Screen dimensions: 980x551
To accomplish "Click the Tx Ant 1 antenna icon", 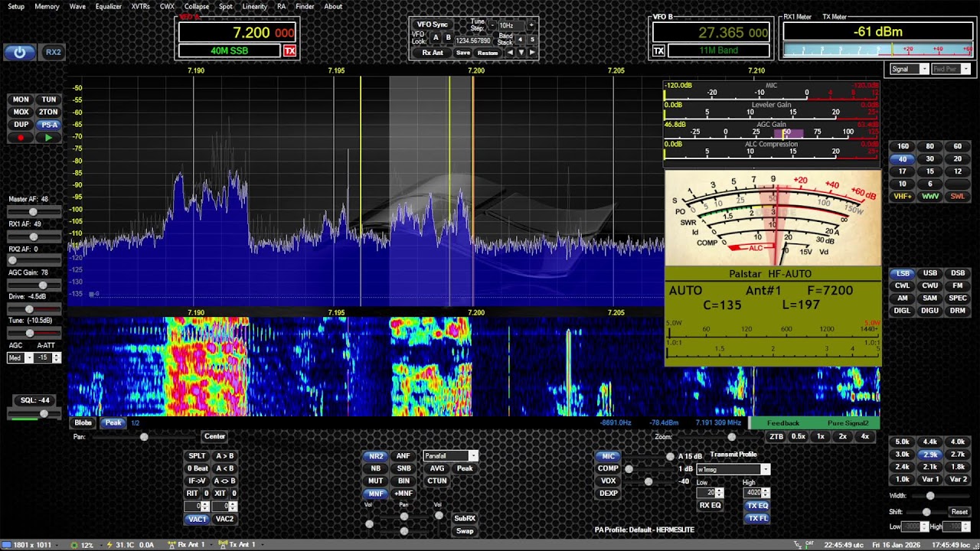I will [222, 544].
